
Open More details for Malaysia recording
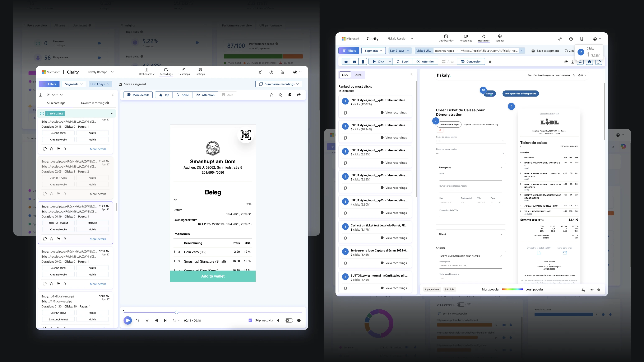pyautogui.click(x=98, y=239)
